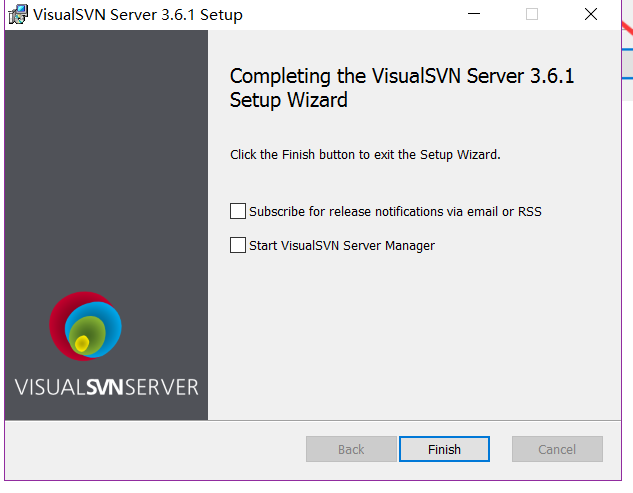Click the VISUALSVNSERVER wordmark text
The width and height of the screenshot is (633, 493).
tap(107, 387)
